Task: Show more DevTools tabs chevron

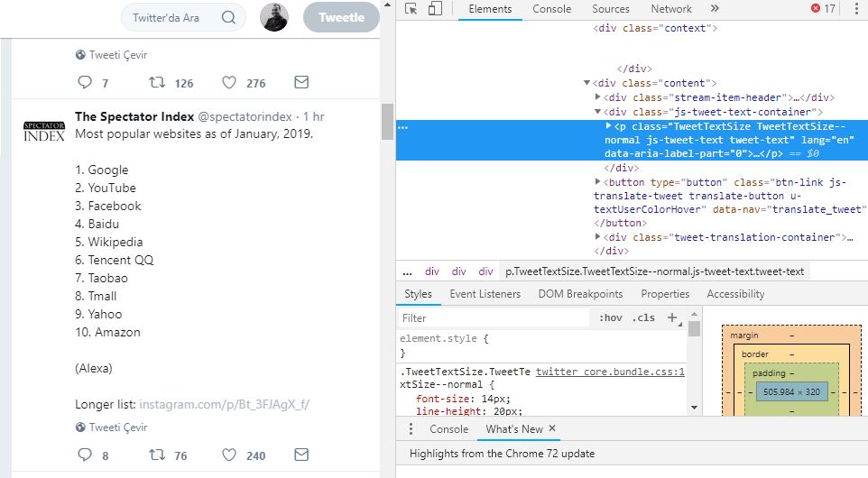Action: point(715,8)
